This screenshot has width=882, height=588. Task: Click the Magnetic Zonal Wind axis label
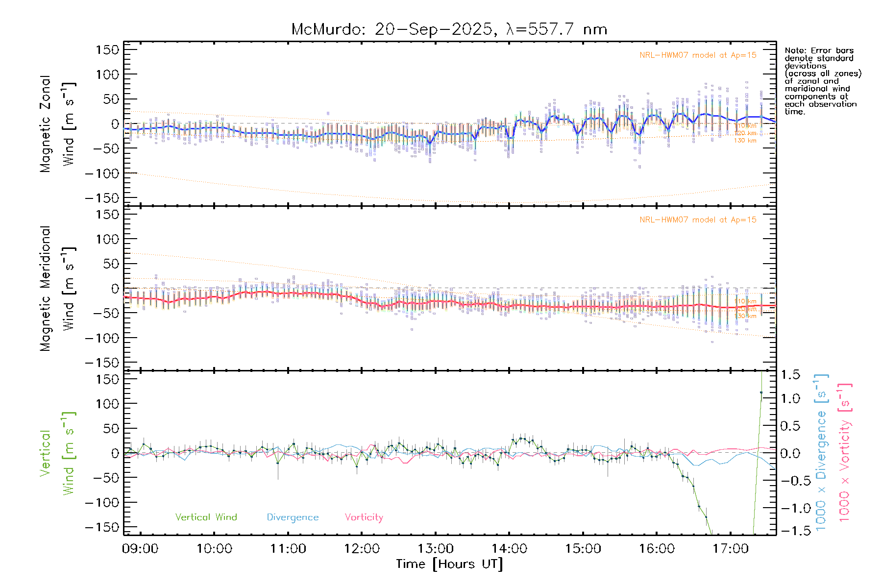[x=57, y=123]
